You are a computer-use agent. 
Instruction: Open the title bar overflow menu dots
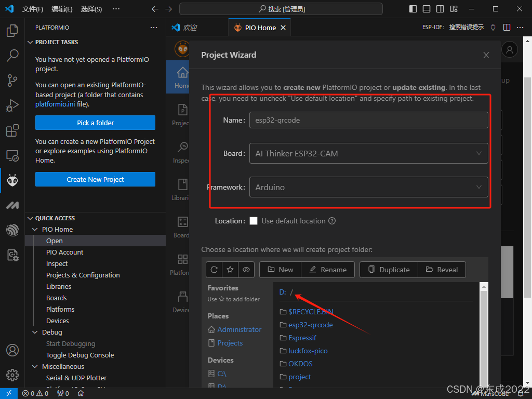[116, 9]
